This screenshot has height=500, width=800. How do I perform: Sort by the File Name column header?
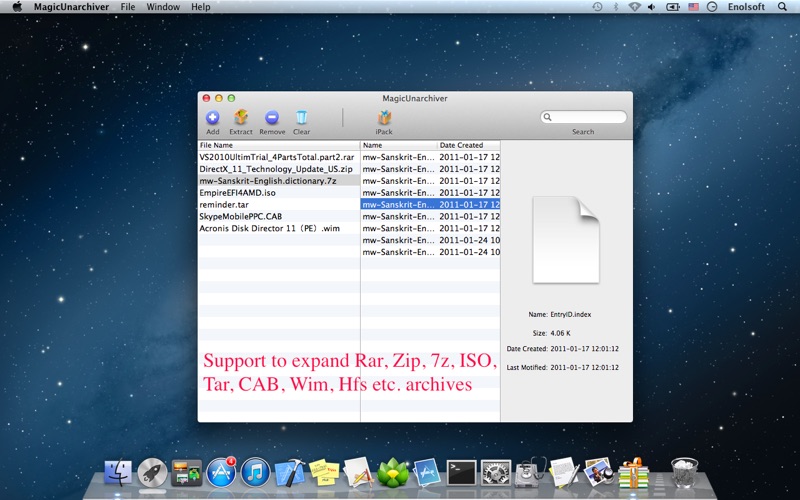coord(279,145)
